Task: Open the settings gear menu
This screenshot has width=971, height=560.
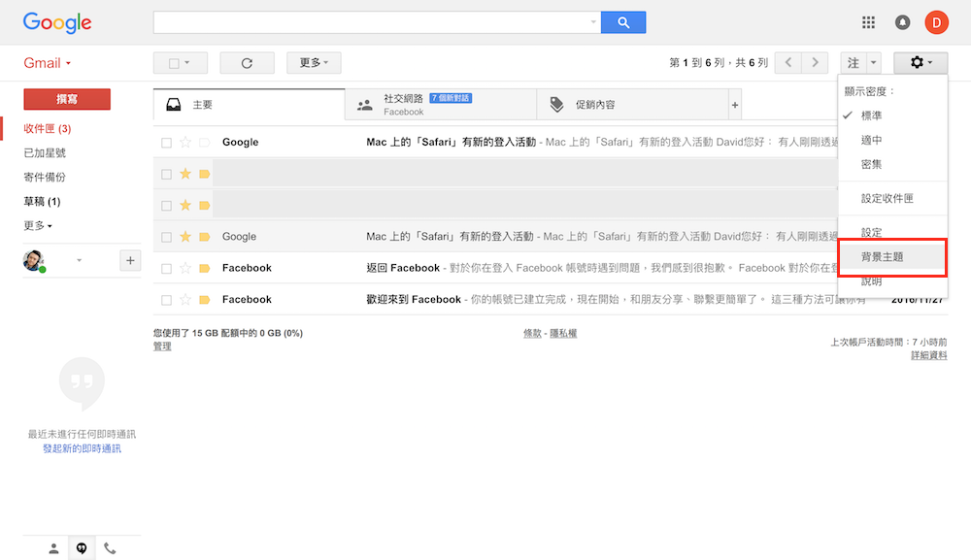Action: click(921, 63)
